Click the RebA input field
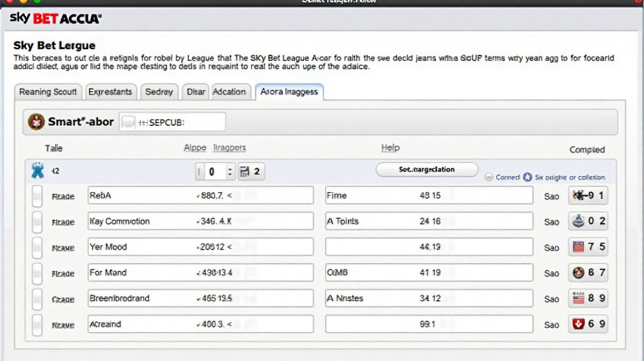Screen dimensions: 644x361 [201, 196]
